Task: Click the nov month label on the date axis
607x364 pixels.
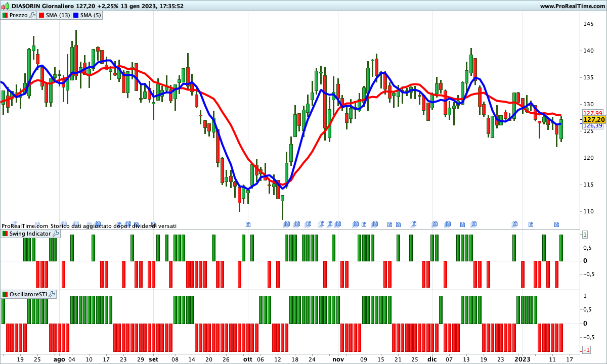Action: [x=338, y=359]
